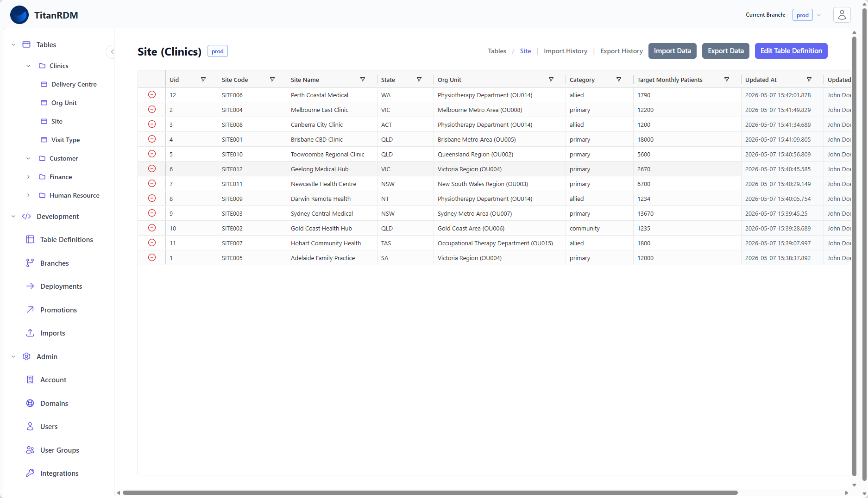
Task: Click the Uid column filter icon
Action: click(x=203, y=80)
